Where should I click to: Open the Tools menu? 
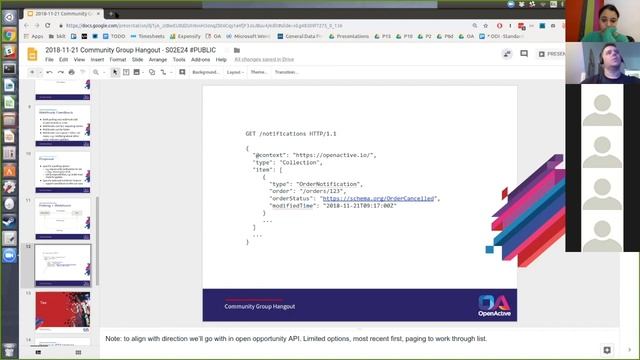click(x=179, y=60)
